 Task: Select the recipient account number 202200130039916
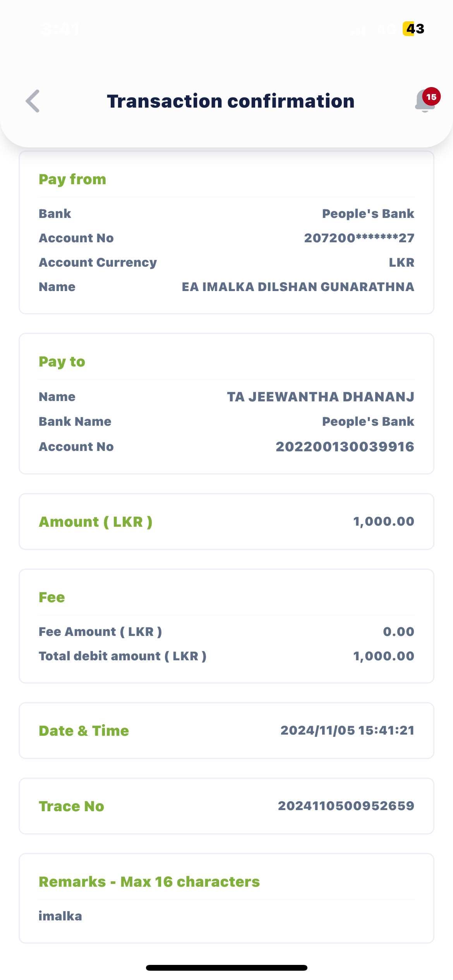(x=345, y=447)
